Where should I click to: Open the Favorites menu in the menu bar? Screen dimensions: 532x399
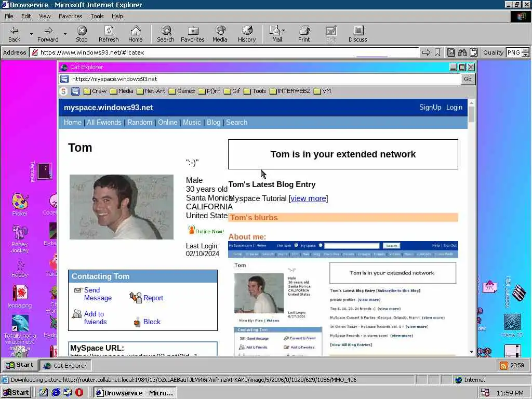(x=70, y=16)
